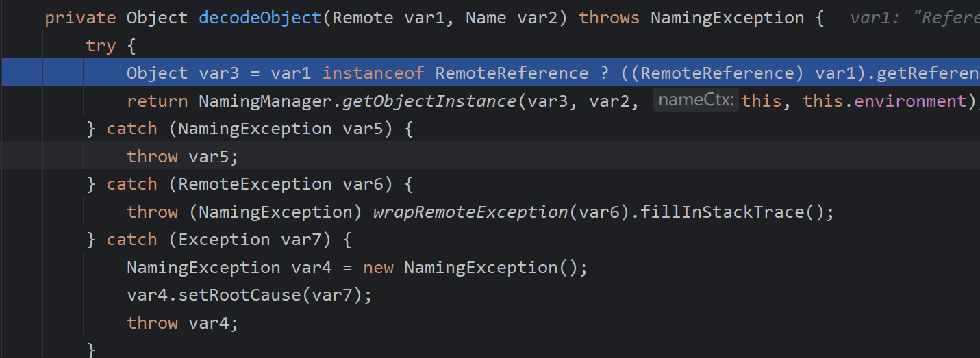Viewport: 980px width, 358px height.
Task: Click the nameCtx parameter hint
Action: tap(695, 101)
